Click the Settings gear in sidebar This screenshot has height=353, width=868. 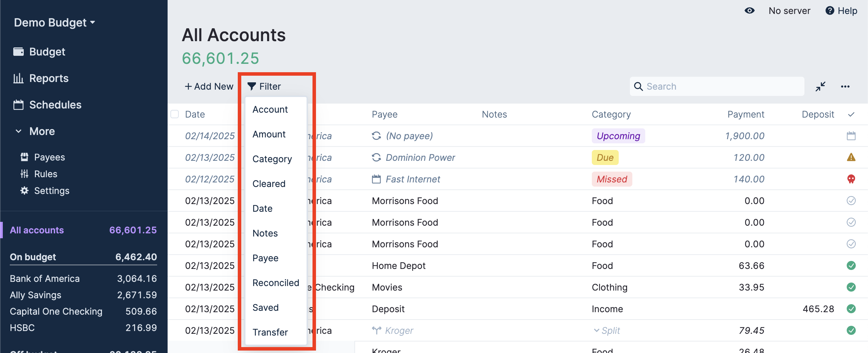[x=24, y=191]
